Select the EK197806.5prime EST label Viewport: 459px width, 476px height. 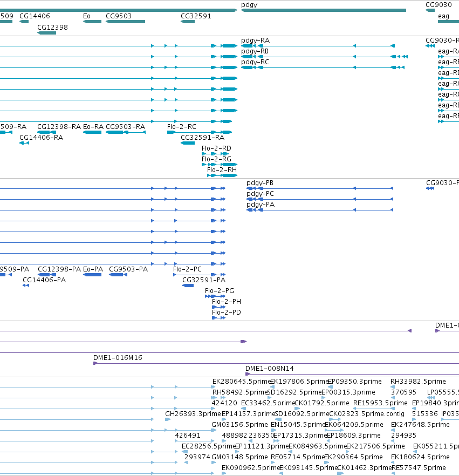(x=299, y=381)
